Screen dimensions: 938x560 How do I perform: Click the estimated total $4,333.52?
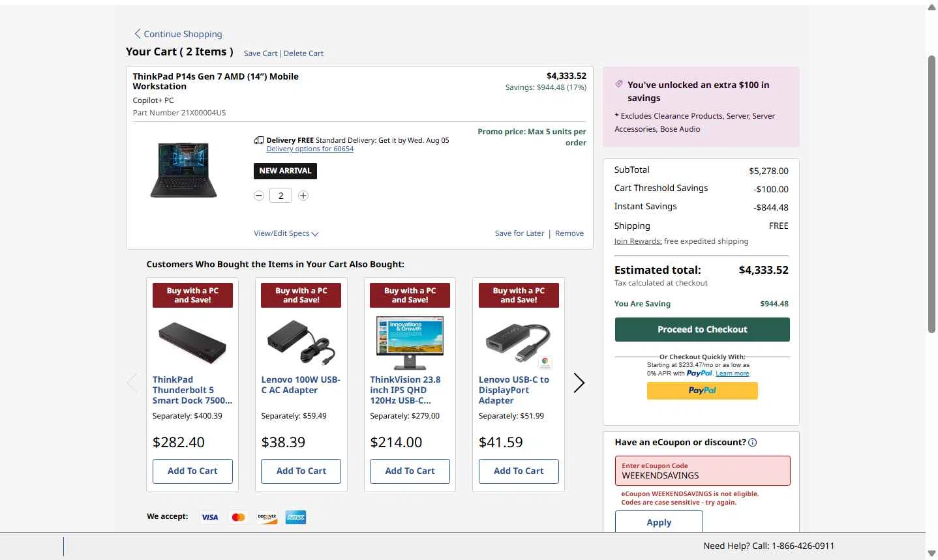763,270
